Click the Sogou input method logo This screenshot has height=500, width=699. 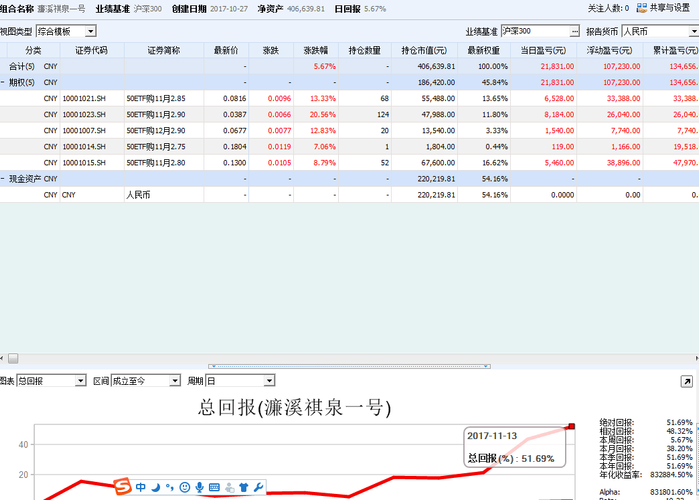tap(123, 486)
